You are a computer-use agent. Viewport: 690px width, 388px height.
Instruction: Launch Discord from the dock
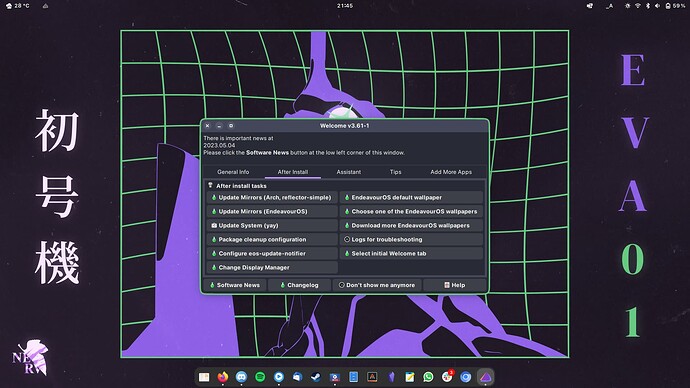pyautogui.click(x=241, y=377)
